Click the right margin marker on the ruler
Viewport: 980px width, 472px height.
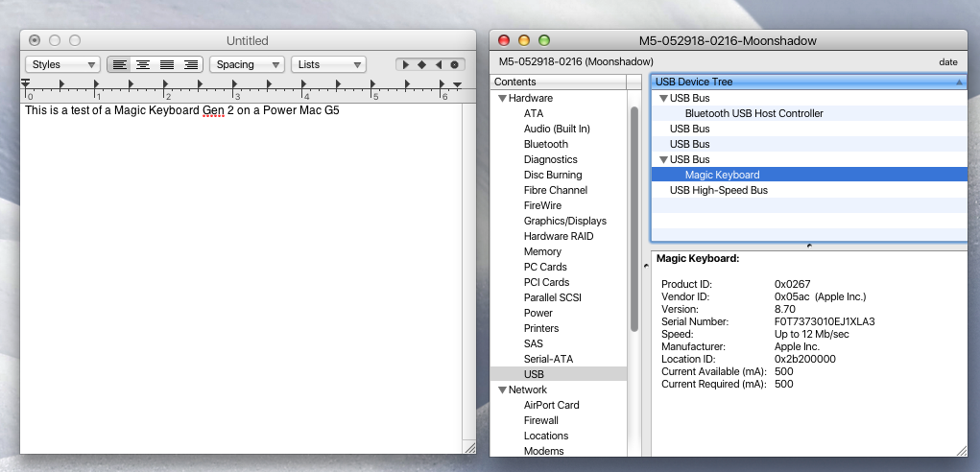click(x=458, y=85)
